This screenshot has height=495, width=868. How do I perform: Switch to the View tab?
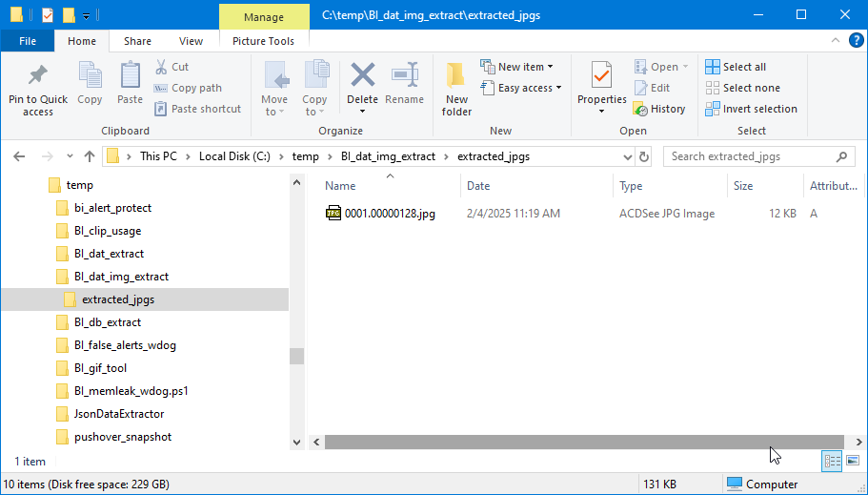pos(191,41)
